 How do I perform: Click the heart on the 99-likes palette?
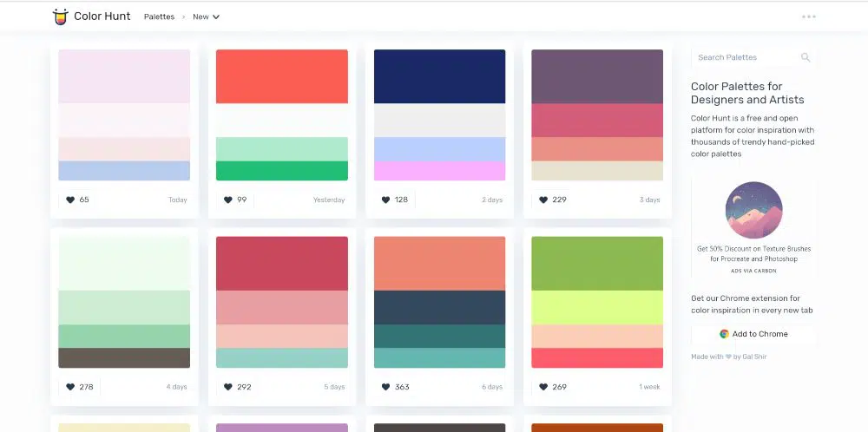pos(228,200)
